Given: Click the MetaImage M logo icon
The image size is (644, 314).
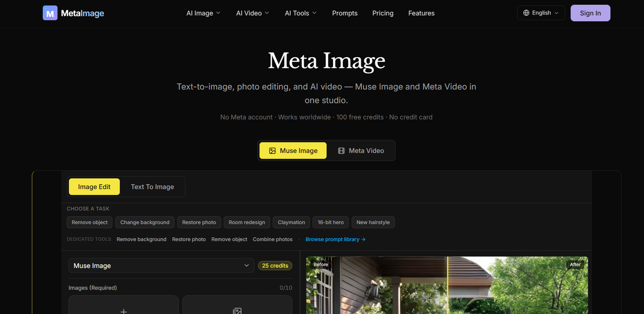Looking at the screenshot, I should [50, 13].
